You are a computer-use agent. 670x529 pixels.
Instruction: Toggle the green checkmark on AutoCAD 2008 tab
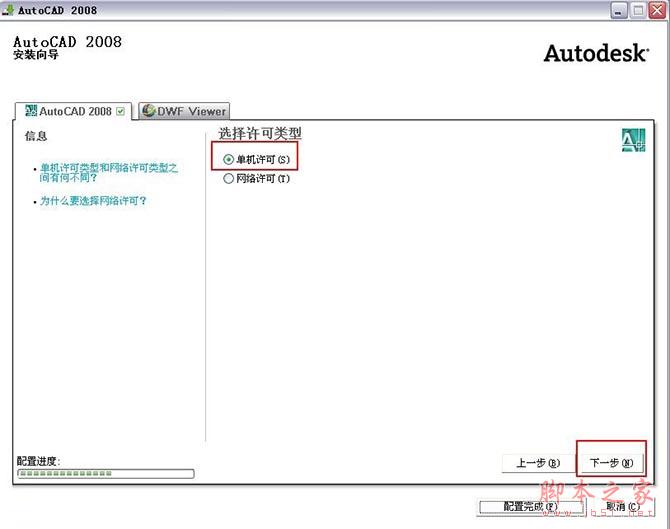click(x=121, y=112)
